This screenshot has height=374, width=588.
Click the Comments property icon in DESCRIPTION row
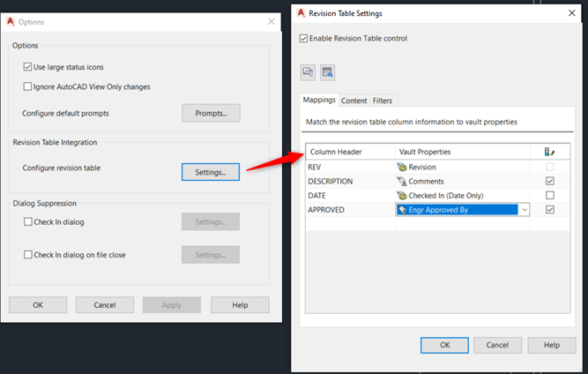pos(402,181)
